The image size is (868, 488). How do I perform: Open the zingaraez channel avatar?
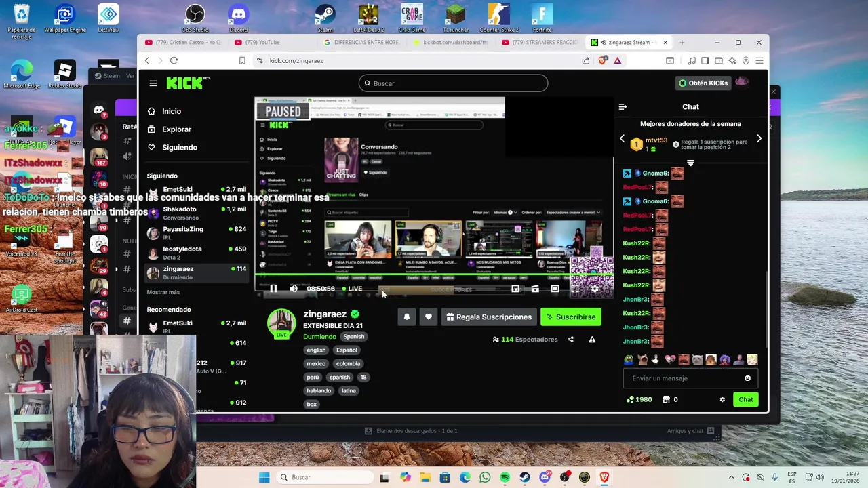pos(281,324)
